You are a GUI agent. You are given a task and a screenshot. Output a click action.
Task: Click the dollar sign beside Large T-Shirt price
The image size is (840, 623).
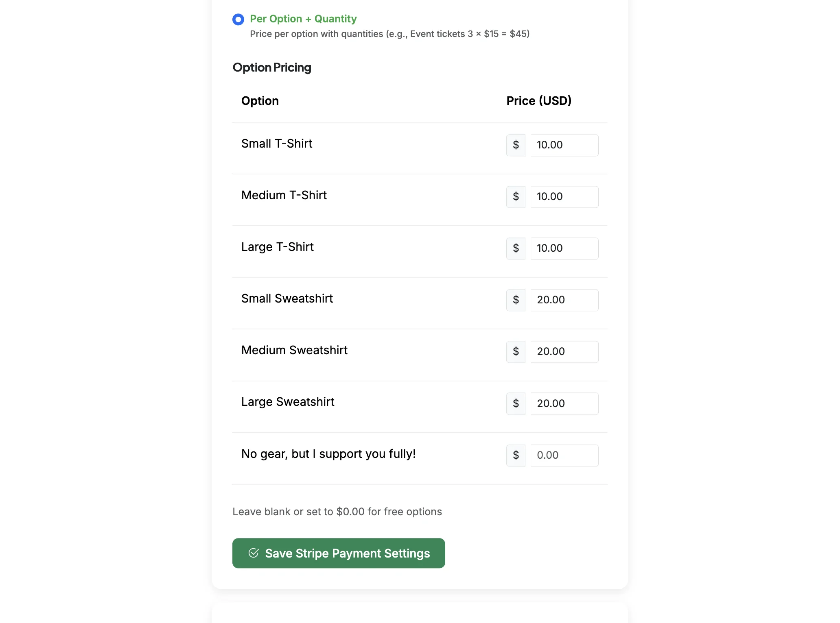(516, 248)
